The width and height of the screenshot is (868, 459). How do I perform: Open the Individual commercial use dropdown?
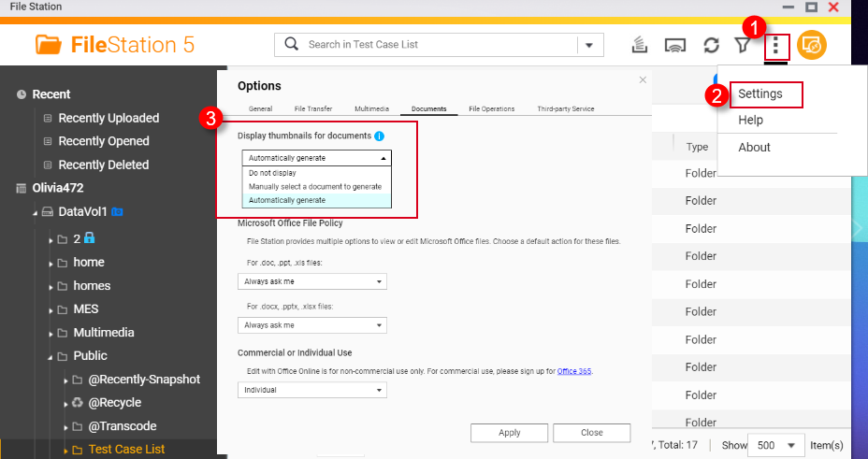pyautogui.click(x=312, y=390)
